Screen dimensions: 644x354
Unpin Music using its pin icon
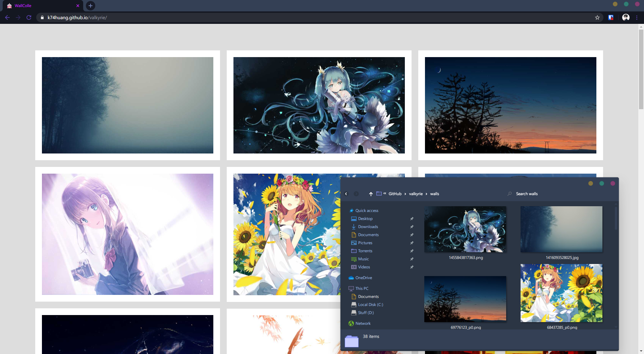point(412,259)
